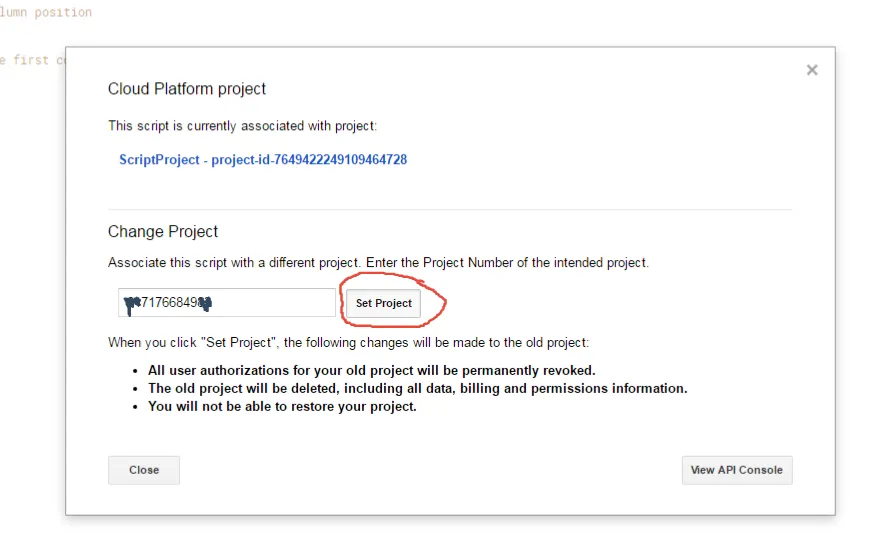The height and width of the screenshot is (545, 878).
Task: Click 'This script is currently associated with project:' text
Action: pos(242,126)
